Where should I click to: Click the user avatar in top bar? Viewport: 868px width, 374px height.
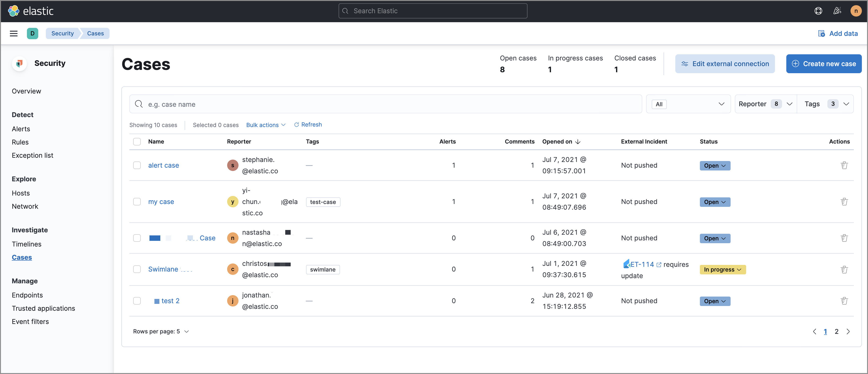coord(855,11)
